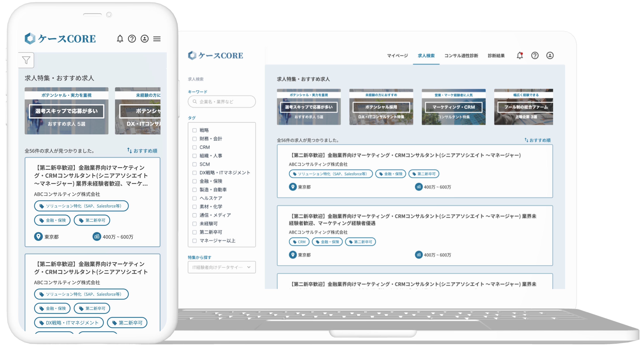This screenshot has width=644, height=345.
Task: Go to マイページ tab
Action: (x=397, y=55)
